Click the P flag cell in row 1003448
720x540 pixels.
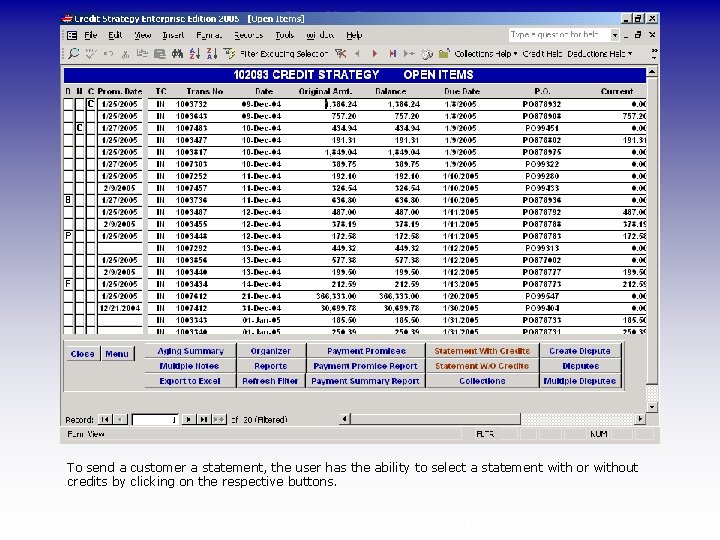[68, 236]
